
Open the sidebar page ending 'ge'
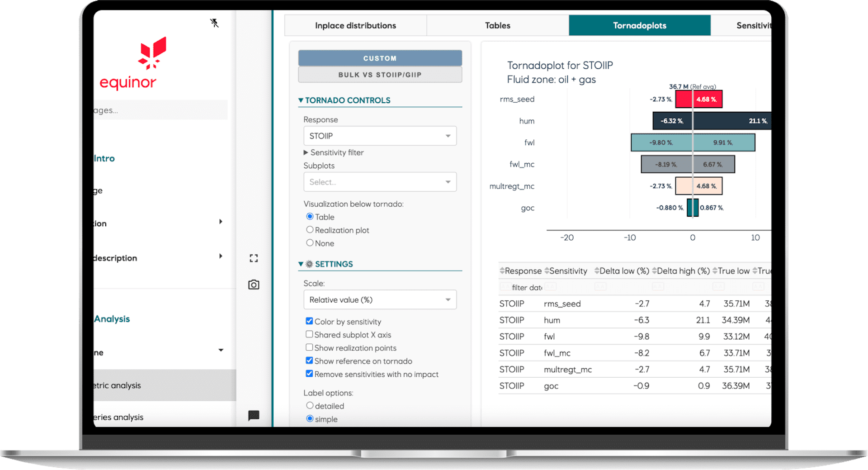tap(98, 190)
